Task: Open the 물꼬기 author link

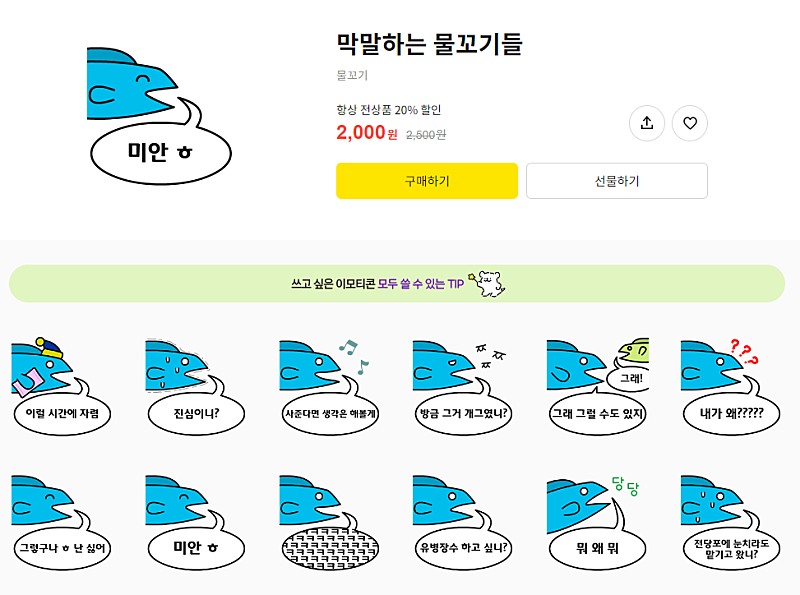Action: pyautogui.click(x=352, y=75)
